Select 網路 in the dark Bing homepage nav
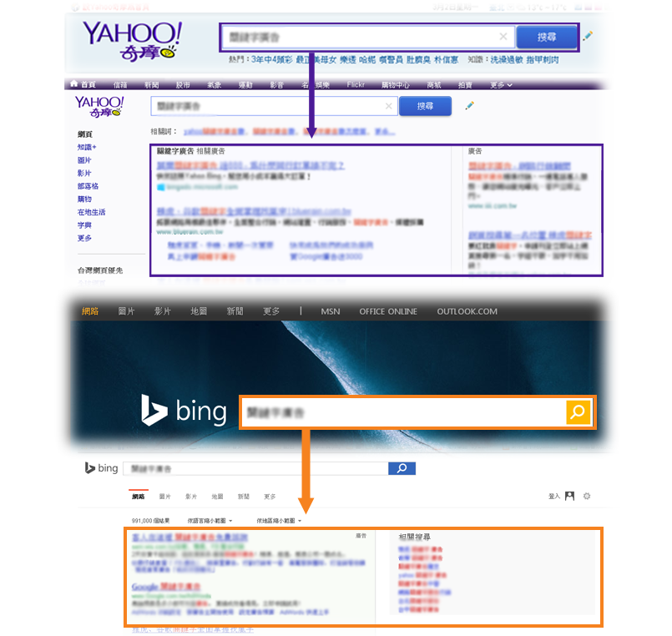Image resolution: width=672 pixels, height=636 pixels. tap(90, 311)
